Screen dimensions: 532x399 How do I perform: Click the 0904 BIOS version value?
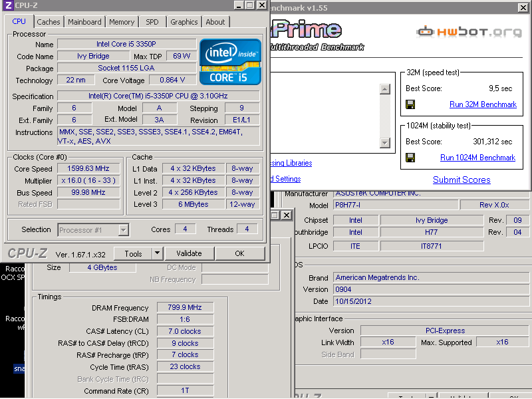pos(431,289)
